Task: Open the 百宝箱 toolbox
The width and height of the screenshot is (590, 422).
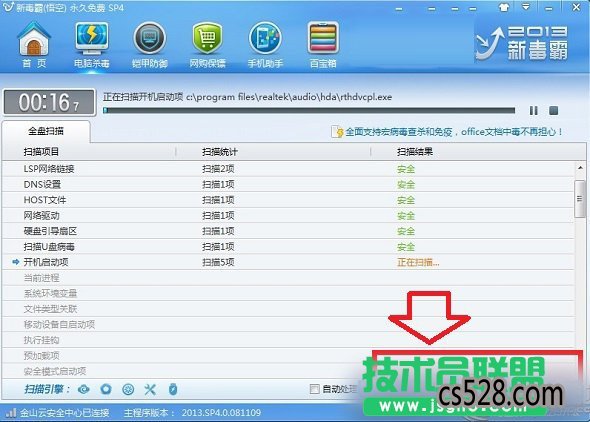Action: tap(323, 44)
